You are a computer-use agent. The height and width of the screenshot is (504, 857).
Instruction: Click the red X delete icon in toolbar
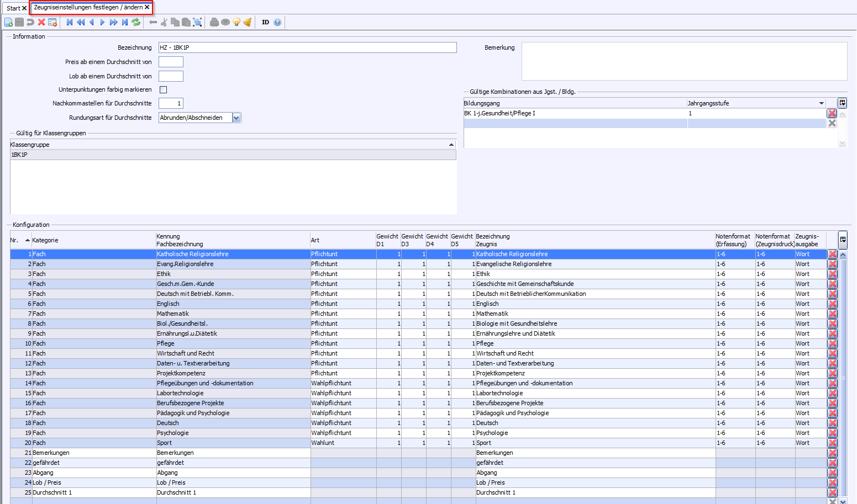[x=41, y=22]
